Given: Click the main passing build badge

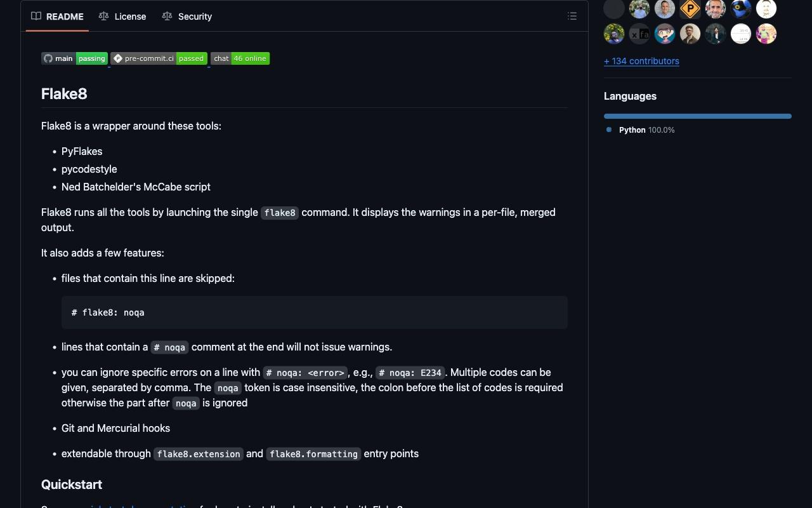Looking at the screenshot, I should tap(74, 58).
